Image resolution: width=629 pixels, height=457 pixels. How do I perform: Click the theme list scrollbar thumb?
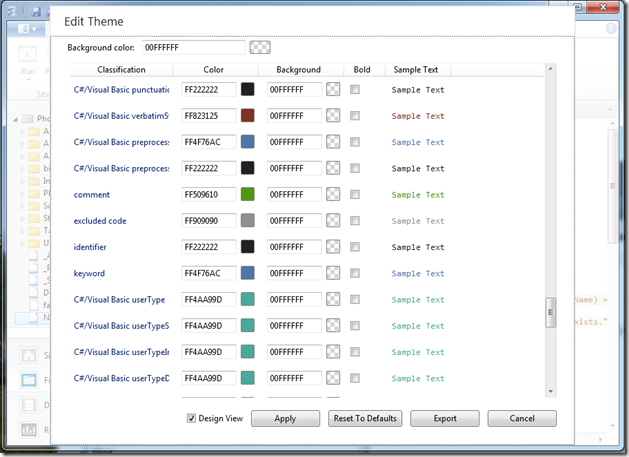tap(550, 312)
